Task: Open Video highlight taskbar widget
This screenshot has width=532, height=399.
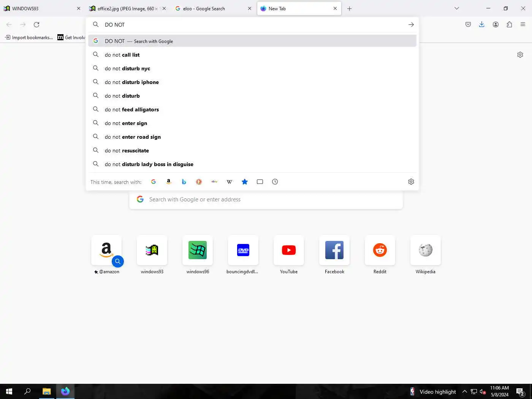Action: 433,391
